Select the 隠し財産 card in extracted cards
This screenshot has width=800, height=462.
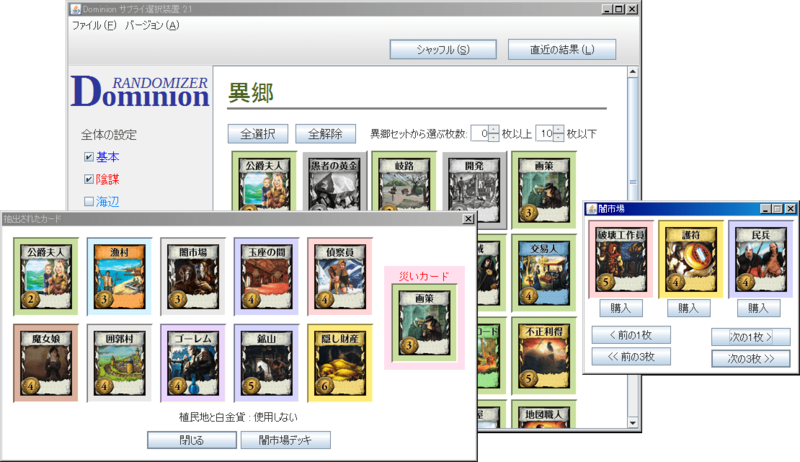click(x=340, y=363)
